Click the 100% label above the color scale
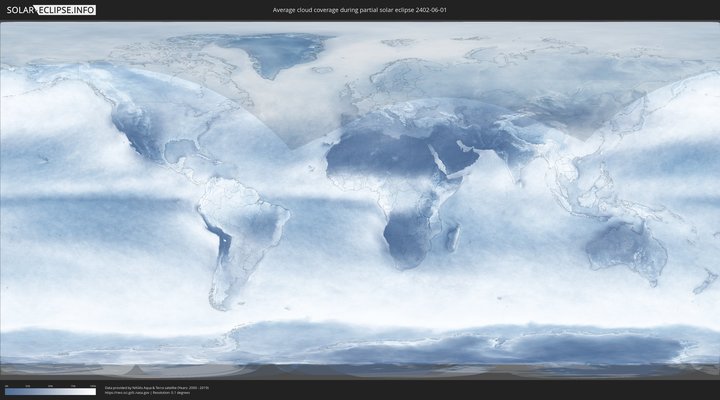This screenshot has height=400, width=720. click(93, 386)
